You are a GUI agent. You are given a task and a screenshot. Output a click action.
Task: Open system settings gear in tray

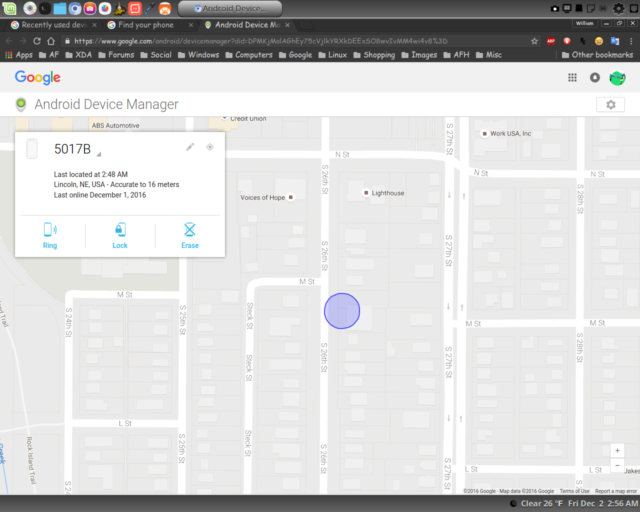tap(619, 8)
